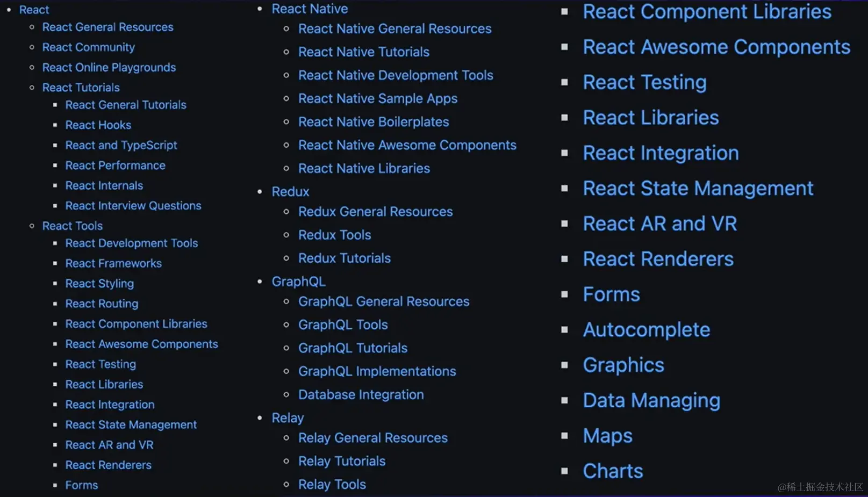Image resolution: width=868 pixels, height=497 pixels.
Task: Open small React Integration link under React Tools
Action: click(x=110, y=405)
